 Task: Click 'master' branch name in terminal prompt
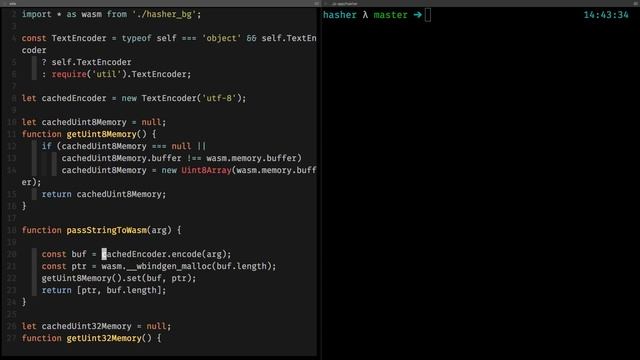391,15
